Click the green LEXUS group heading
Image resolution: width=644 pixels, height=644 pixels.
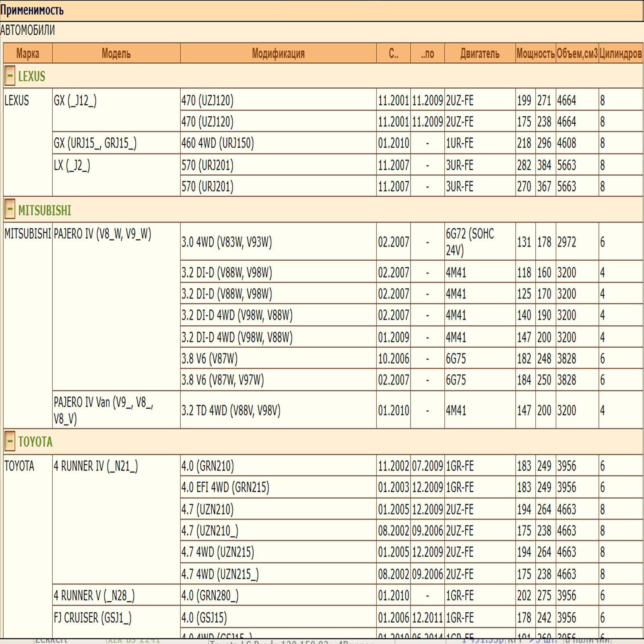click(x=32, y=76)
